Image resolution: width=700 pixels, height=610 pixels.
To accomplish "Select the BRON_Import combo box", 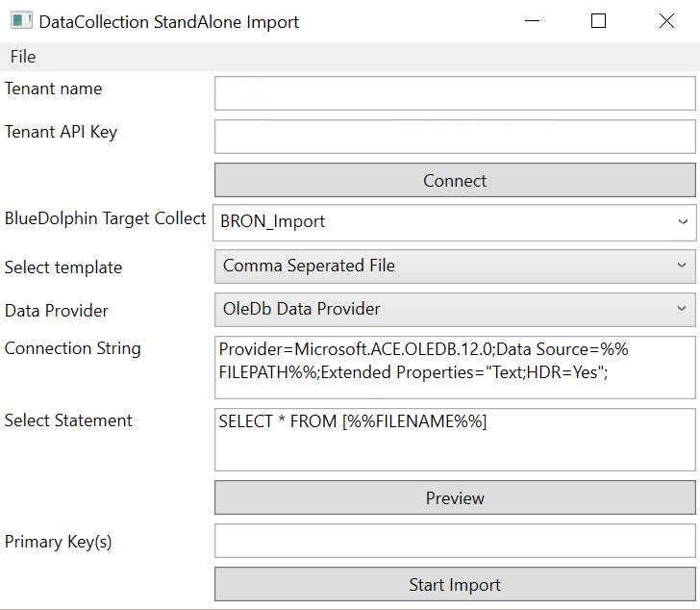I will (x=455, y=222).
